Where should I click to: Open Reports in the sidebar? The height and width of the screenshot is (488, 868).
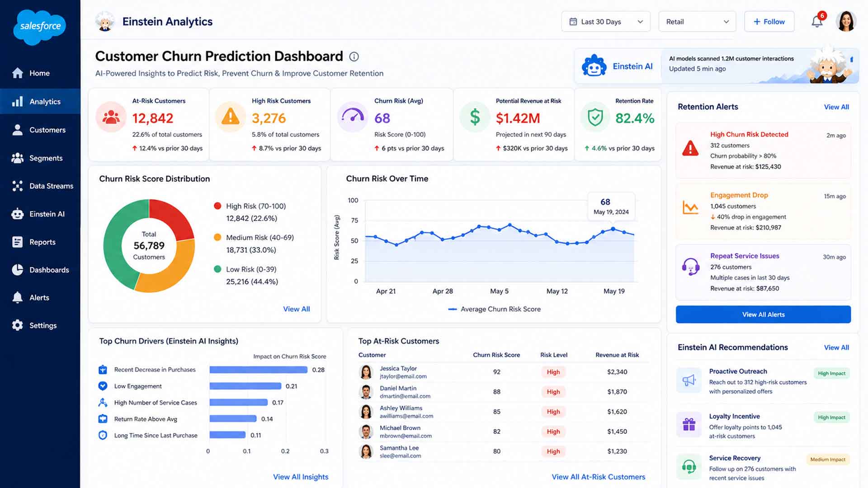pos(40,242)
